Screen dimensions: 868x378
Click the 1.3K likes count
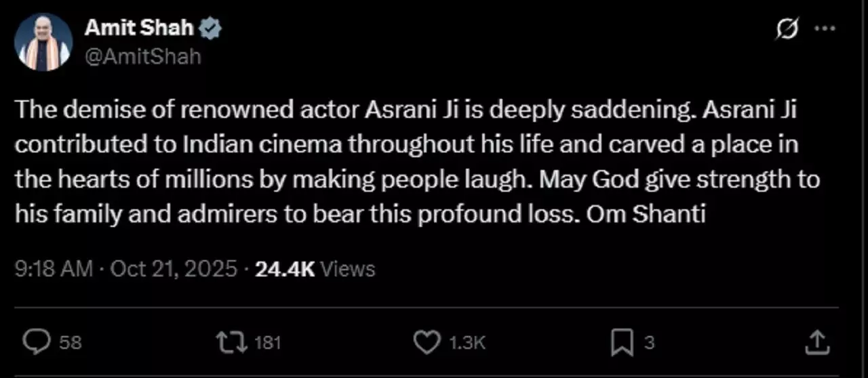[467, 343]
